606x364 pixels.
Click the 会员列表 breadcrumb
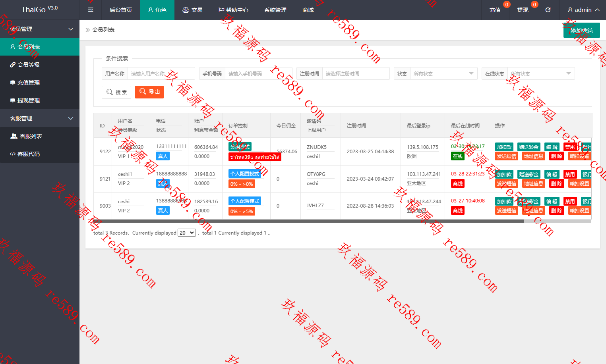coord(103,30)
